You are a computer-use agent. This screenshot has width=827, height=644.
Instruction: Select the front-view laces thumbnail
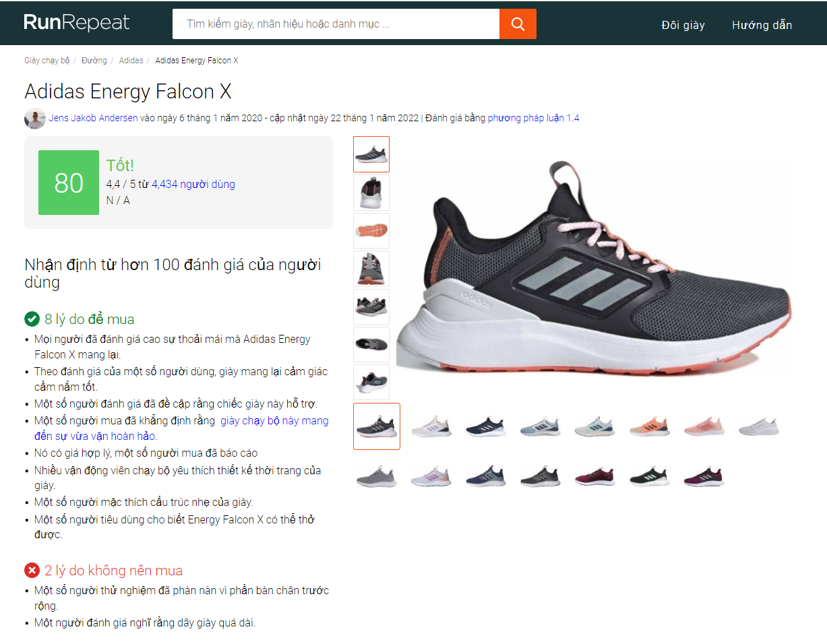(x=371, y=269)
